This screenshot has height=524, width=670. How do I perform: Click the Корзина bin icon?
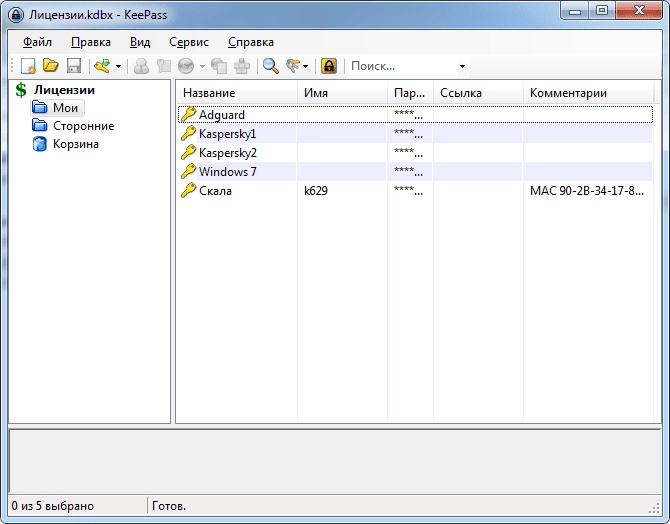tap(40, 144)
